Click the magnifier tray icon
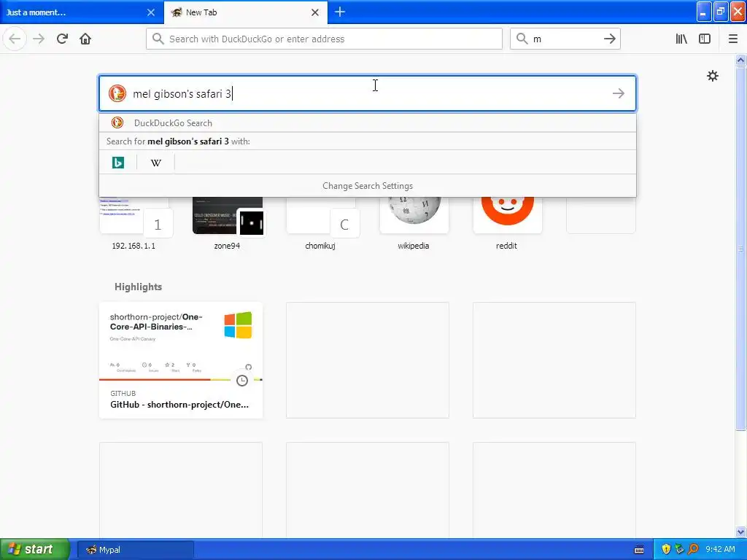Screen dimensions: 747x560 click(x=693, y=549)
